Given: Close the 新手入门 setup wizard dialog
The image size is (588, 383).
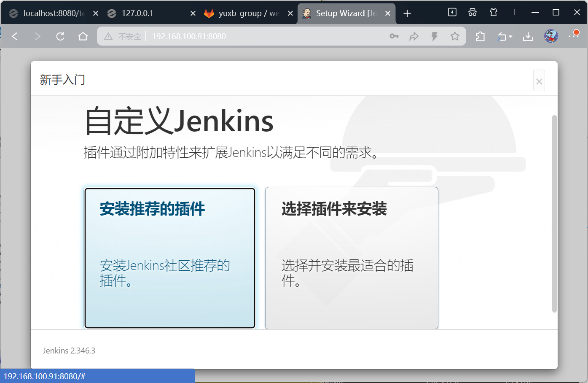Looking at the screenshot, I should tap(539, 81).
